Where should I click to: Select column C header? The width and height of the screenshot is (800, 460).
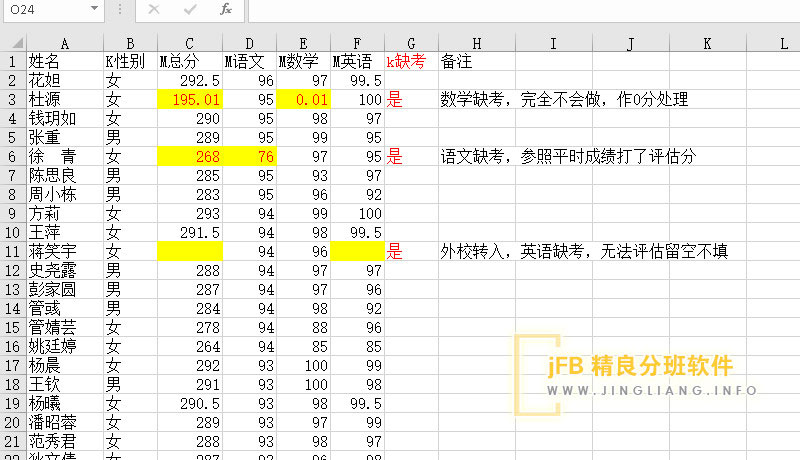(x=190, y=43)
